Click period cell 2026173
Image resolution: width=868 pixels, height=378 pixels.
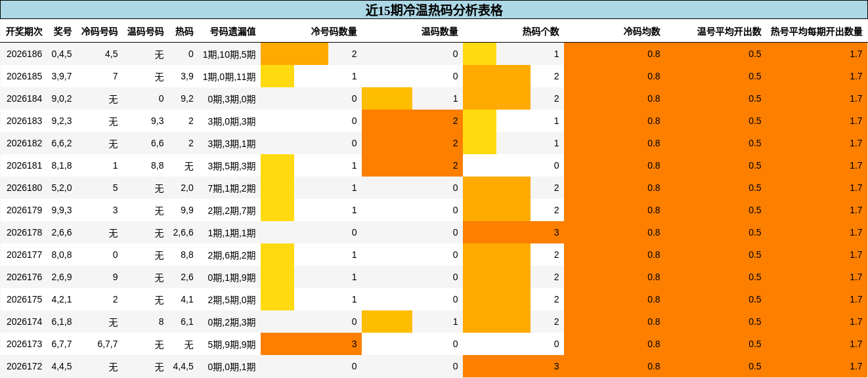click(24, 344)
